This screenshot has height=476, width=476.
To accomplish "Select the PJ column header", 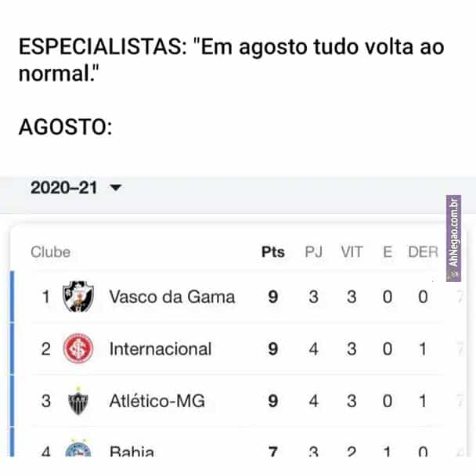I will [314, 252].
